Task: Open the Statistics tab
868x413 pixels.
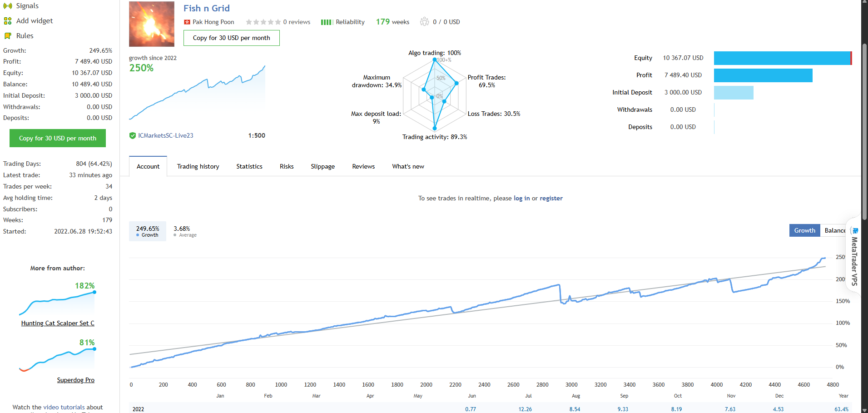Action: (249, 166)
